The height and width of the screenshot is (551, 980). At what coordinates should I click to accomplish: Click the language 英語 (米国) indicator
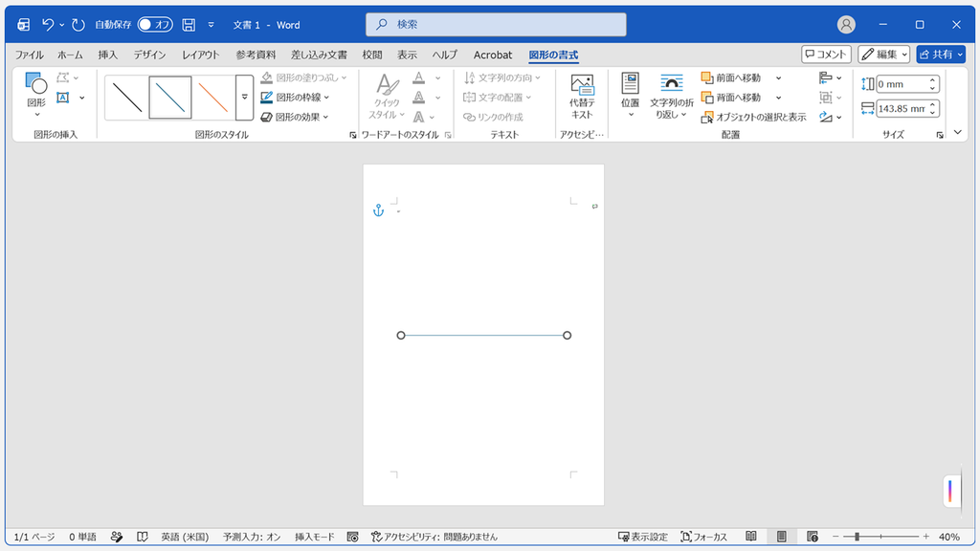(x=185, y=537)
